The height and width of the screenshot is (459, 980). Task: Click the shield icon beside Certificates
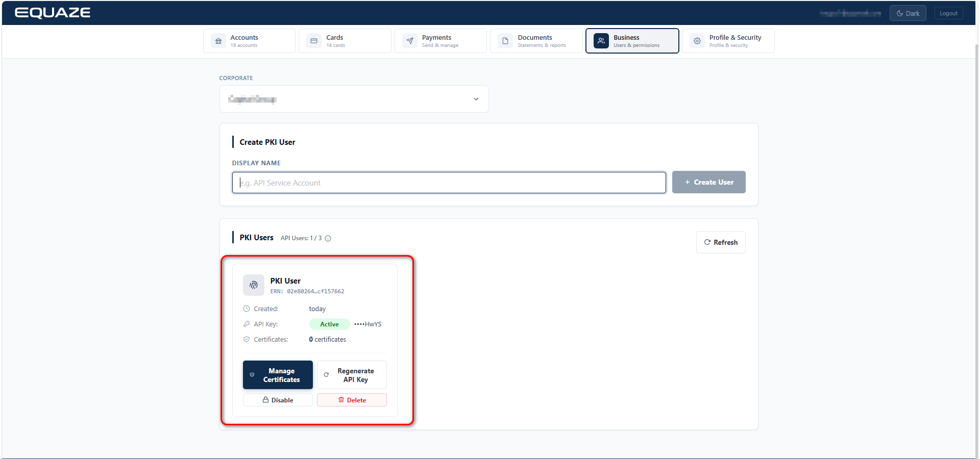pyautogui.click(x=247, y=339)
